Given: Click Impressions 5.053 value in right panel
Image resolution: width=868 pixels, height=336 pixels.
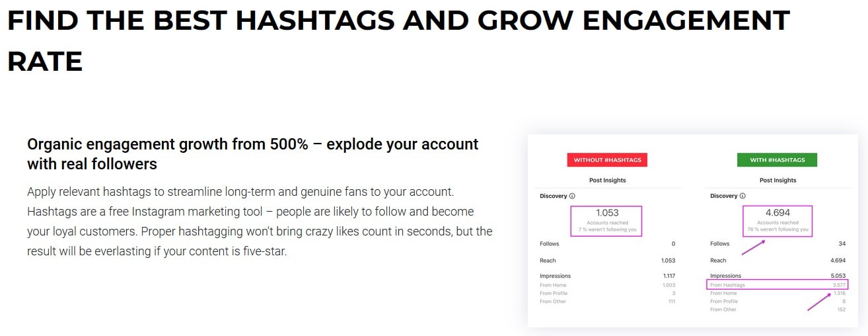Looking at the screenshot, I should coord(837,276).
